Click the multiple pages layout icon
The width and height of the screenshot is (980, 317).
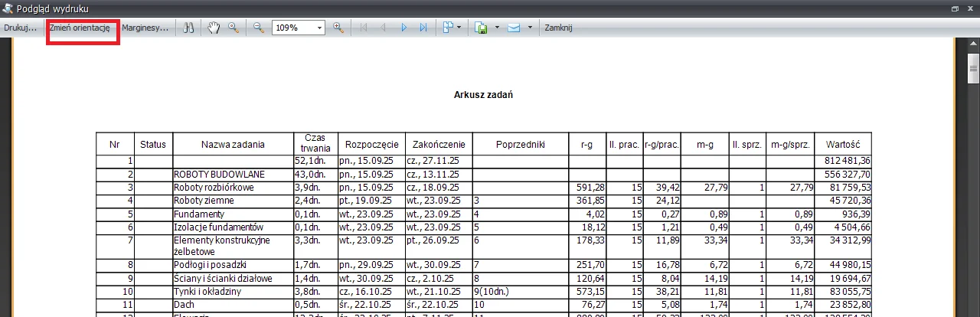pyautogui.click(x=449, y=28)
